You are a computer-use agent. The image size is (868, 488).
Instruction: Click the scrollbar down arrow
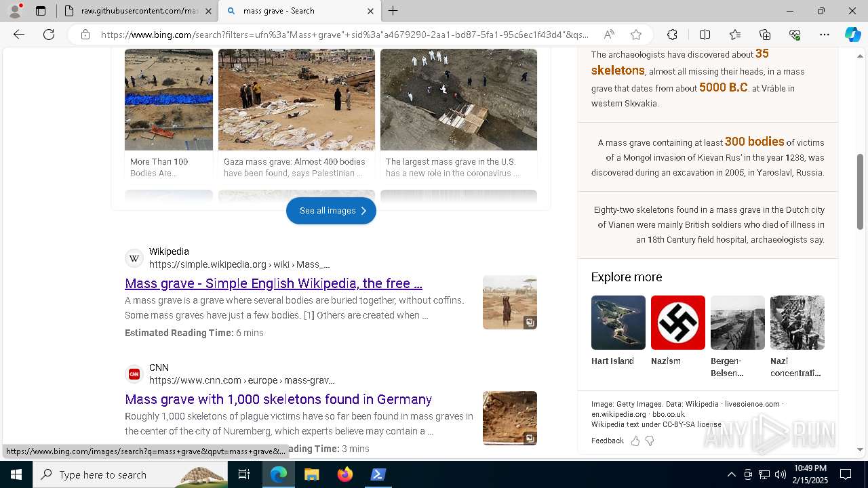tap(861, 449)
